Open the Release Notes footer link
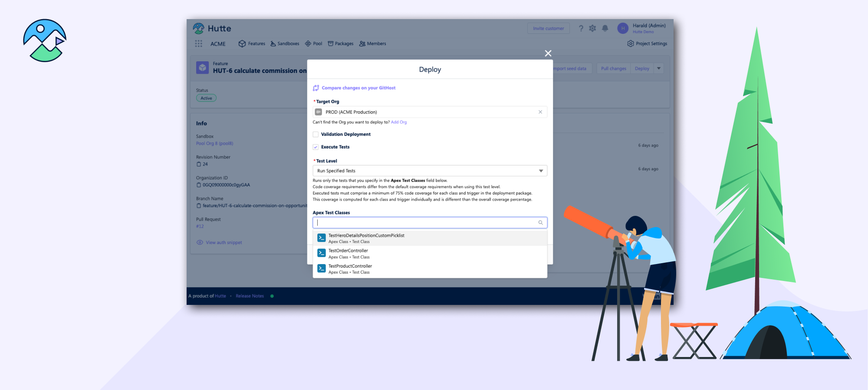The height and width of the screenshot is (390, 868). click(x=250, y=296)
